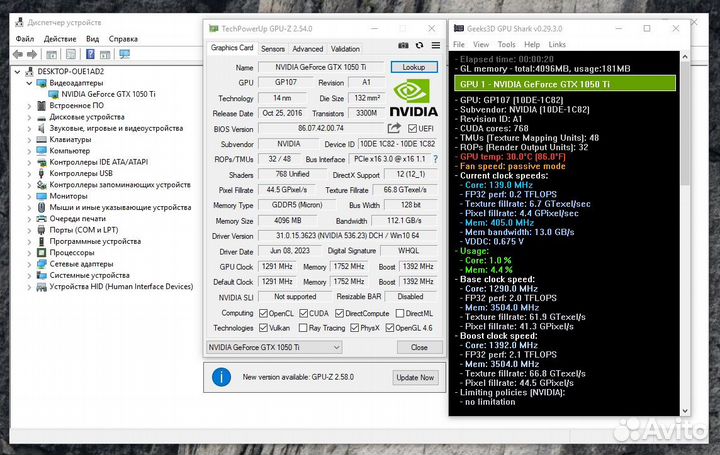Click the Bus Interface question mark icon
Viewport: 720px width, 455px height.
pyautogui.click(x=435, y=159)
